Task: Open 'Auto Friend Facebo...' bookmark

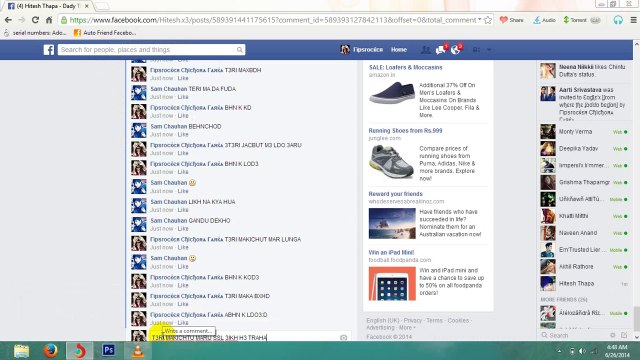Action: (105, 33)
